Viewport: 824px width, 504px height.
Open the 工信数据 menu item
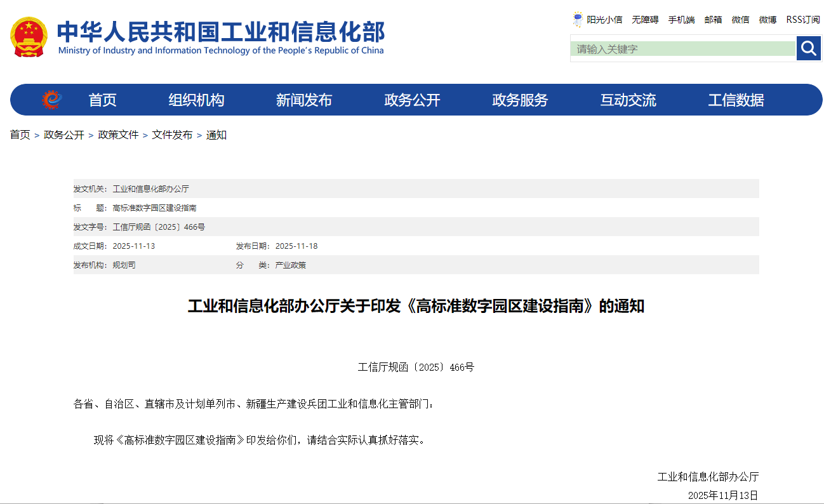(x=736, y=100)
